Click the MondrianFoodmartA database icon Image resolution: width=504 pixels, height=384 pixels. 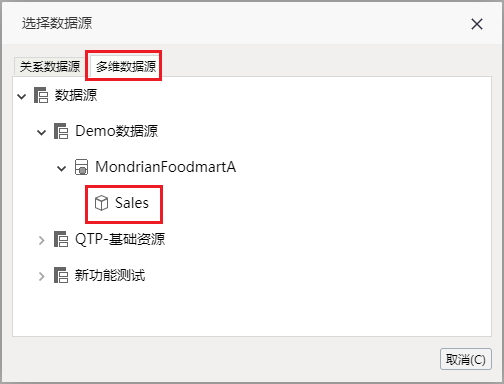[x=81, y=167]
